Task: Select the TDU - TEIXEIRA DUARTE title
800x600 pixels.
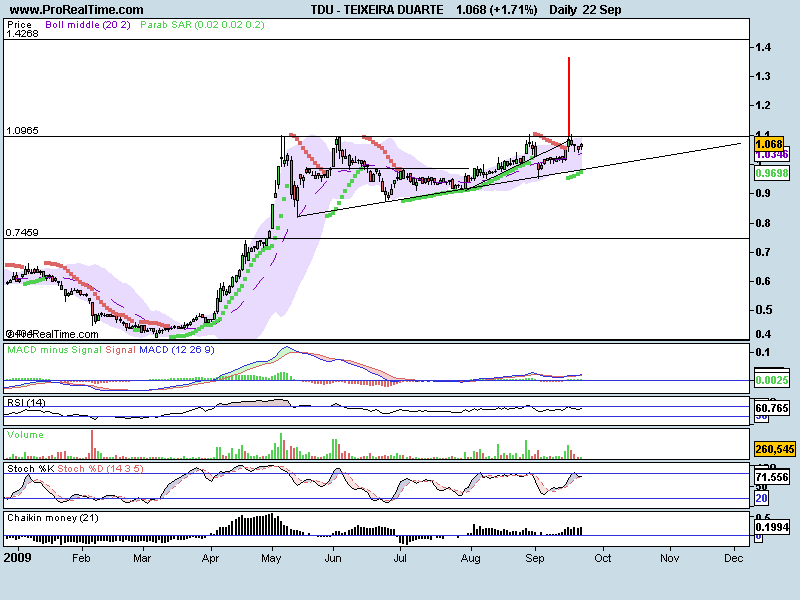Action: pos(377,10)
